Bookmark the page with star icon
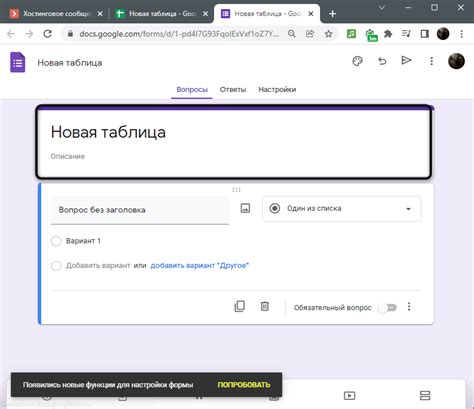 328,34
